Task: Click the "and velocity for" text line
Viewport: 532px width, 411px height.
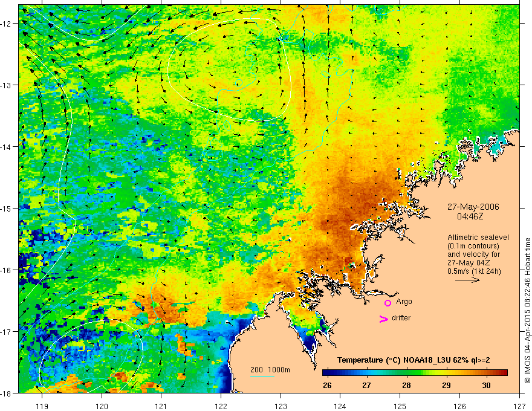Action: click(x=473, y=254)
